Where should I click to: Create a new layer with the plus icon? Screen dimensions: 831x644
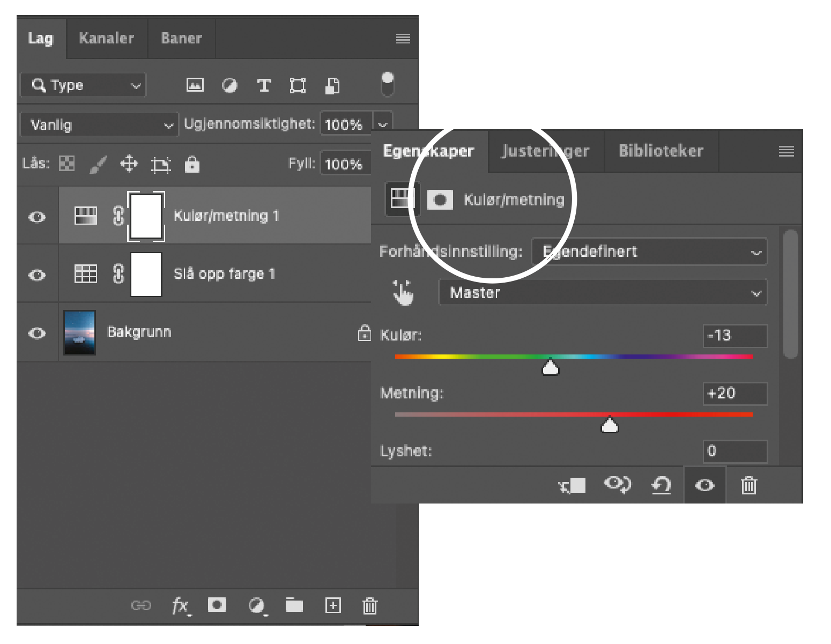coord(333,605)
